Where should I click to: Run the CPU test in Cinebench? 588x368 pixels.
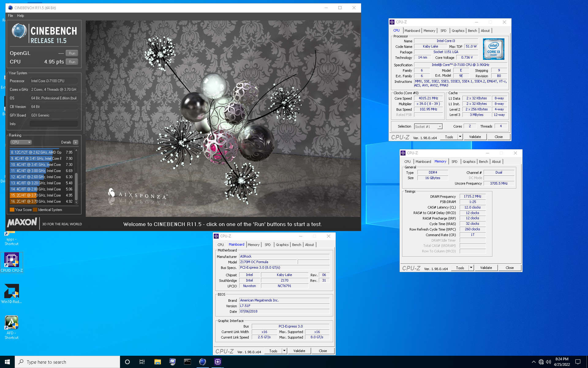[x=72, y=62]
